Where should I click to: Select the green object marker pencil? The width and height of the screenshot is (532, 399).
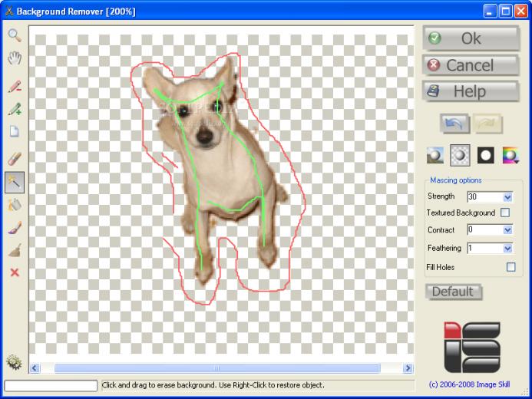point(15,109)
